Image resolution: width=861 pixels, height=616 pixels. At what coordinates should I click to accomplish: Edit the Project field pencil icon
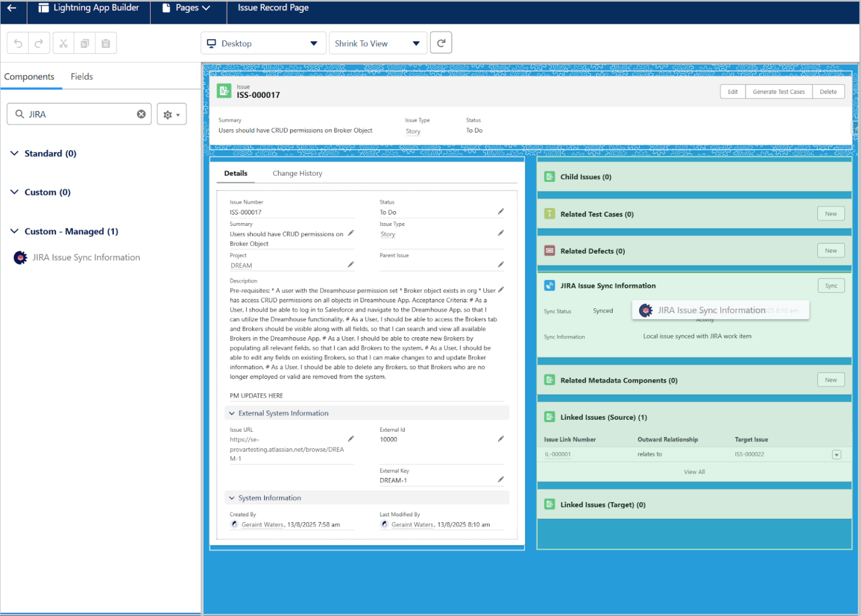351,264
